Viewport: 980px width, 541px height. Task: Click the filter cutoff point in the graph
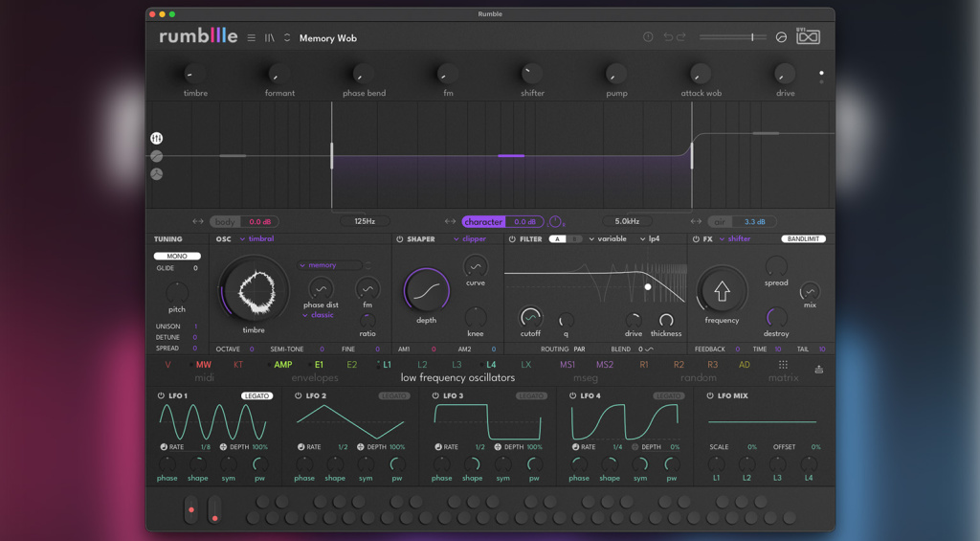point(648,287)
